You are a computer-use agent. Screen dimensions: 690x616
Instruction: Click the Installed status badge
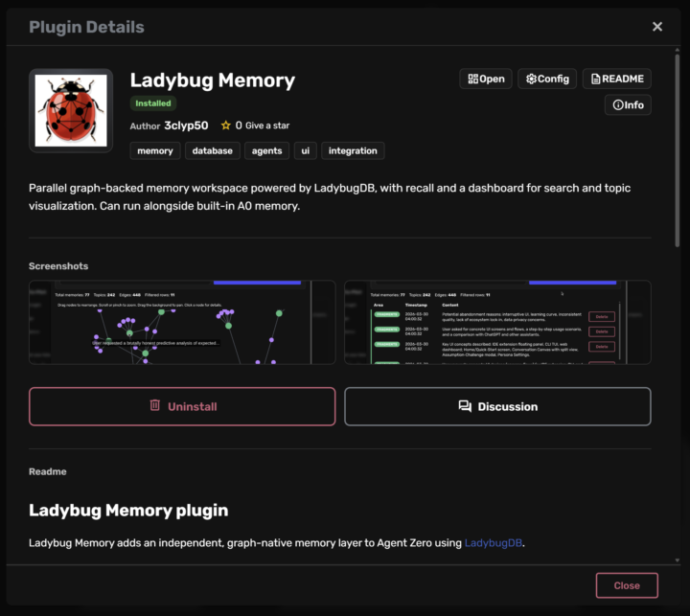tap(153, 103)
